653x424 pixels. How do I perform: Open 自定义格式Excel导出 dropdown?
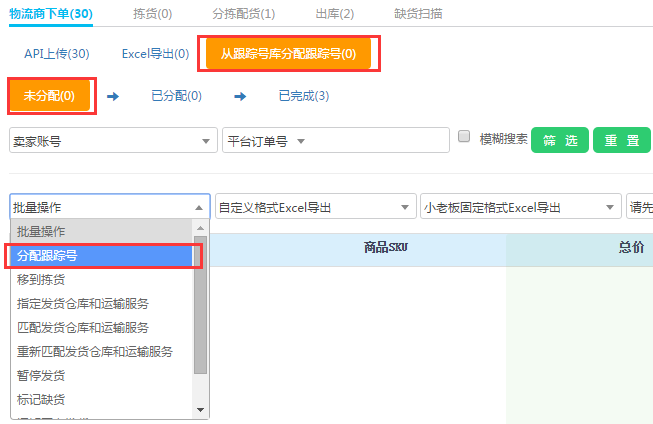pyautogui.click(x=315, y=207)
